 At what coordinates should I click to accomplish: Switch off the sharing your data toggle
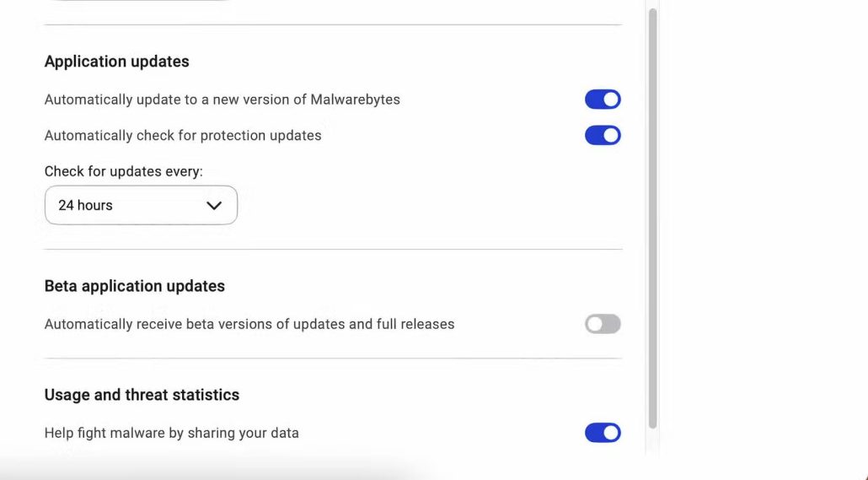pyautogui.click(x=603, y=433)
